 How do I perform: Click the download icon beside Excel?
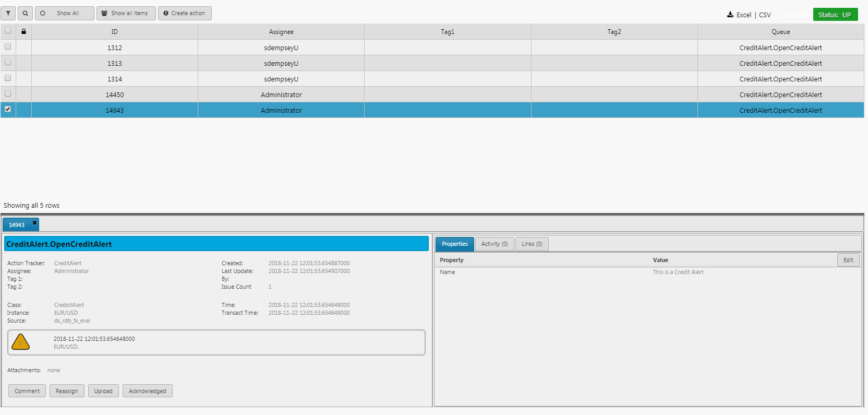[730, 15]
